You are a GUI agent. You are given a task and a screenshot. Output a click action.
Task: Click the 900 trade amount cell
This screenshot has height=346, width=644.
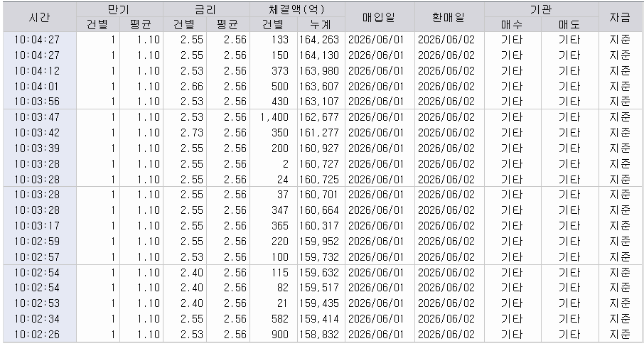tap(274, 335)
